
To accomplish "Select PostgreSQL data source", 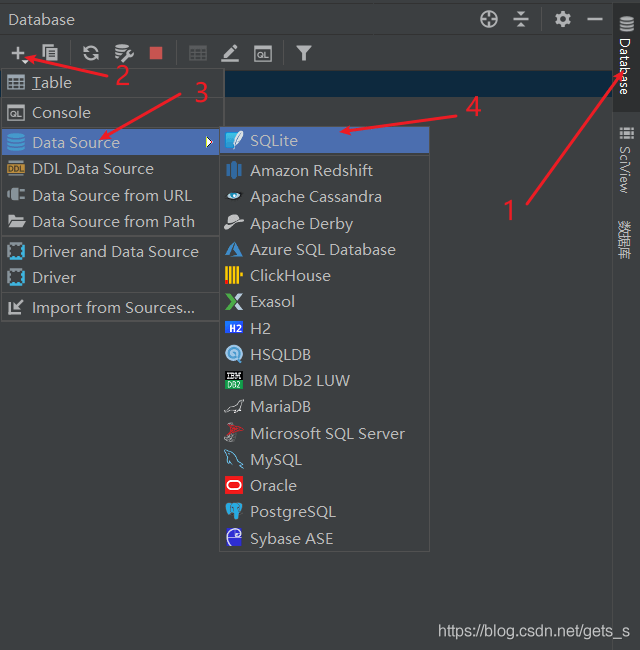I will point(292,512).
